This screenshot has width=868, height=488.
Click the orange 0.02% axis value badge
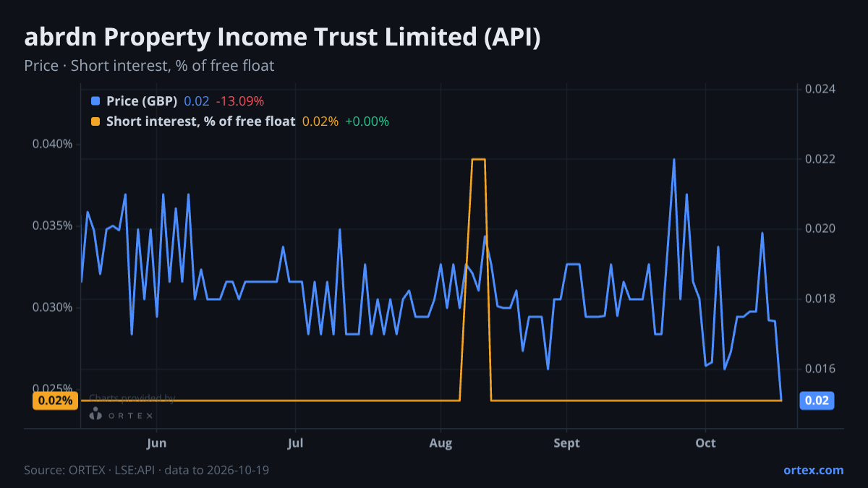pos(55,401)
